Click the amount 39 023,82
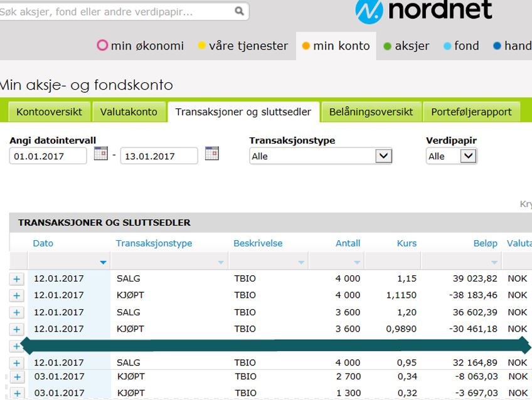 [475, 278]
